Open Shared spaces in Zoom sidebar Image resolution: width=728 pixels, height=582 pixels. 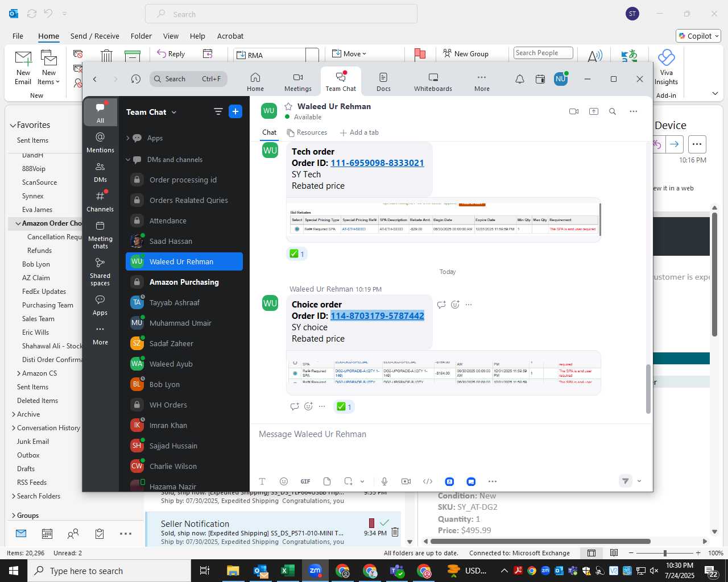[100, 272]
